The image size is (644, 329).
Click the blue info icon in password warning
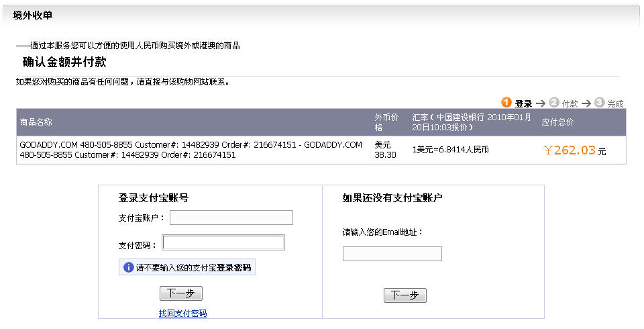point(129,267)
